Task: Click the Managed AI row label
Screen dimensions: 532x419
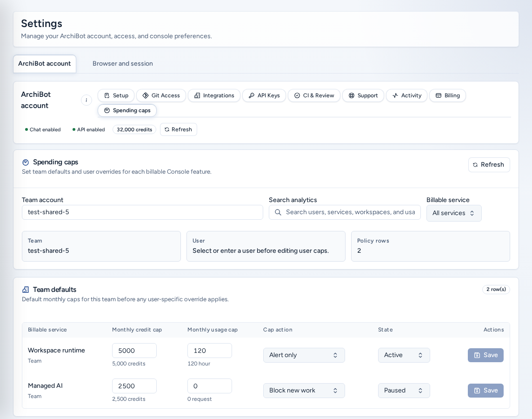Action: pos(45,385)
